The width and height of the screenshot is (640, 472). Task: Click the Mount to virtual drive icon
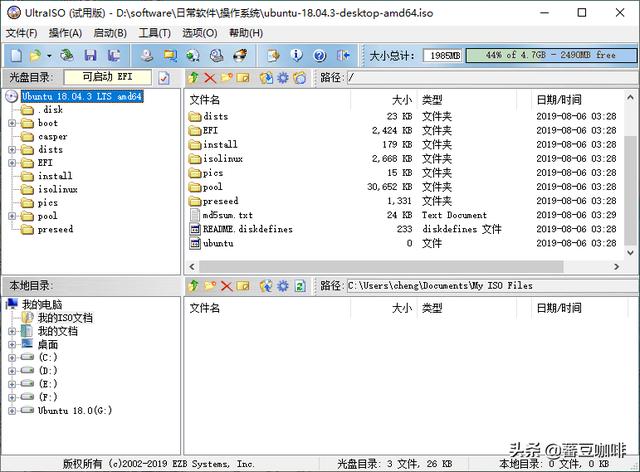(x=216, y=55)
